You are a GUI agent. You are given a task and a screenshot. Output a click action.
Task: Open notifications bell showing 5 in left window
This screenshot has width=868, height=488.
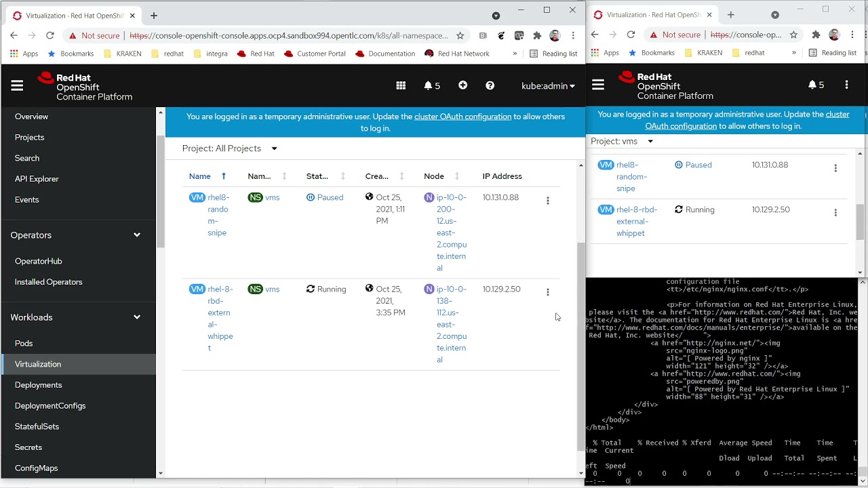tap(432, 85)
